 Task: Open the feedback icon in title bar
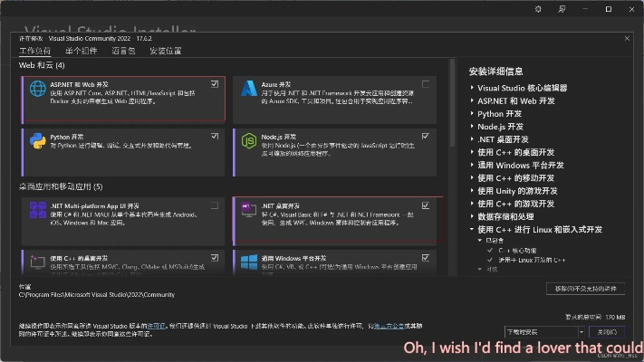click(562, 9)
